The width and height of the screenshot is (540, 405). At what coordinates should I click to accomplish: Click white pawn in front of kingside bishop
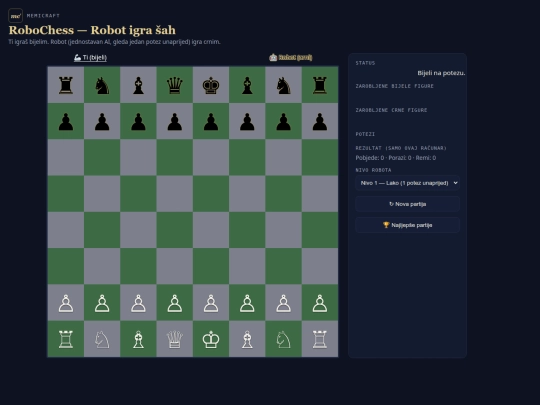[x=247, y=303]
